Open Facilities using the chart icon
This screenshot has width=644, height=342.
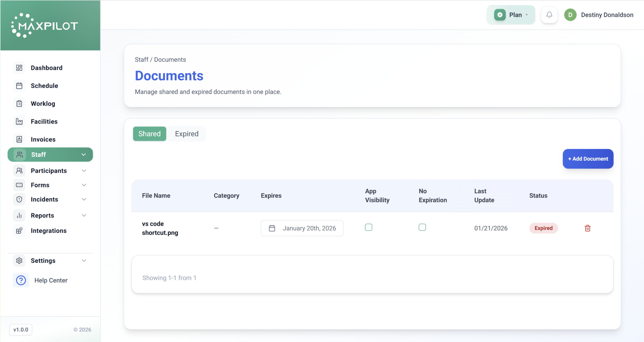coord(19,121)
